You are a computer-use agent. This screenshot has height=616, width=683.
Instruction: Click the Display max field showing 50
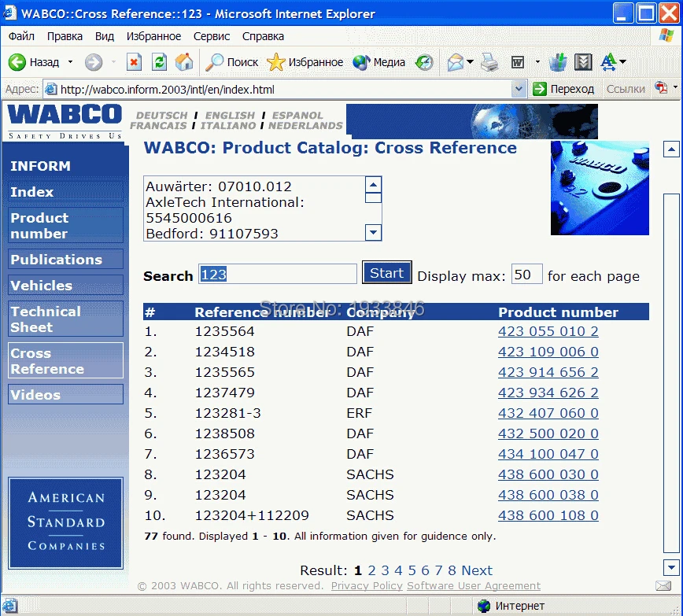tap(526, 274)
